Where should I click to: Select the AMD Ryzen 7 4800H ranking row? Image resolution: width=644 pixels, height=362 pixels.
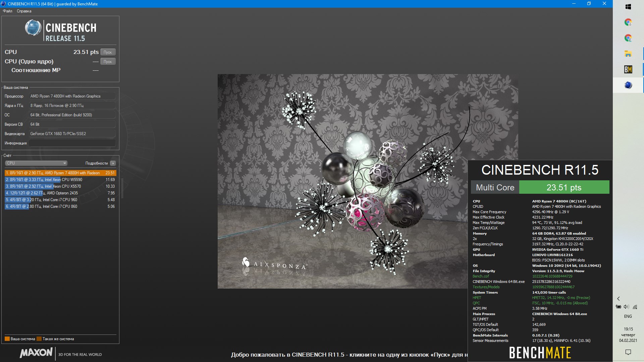pyautogui.click(x=60, y=173)
